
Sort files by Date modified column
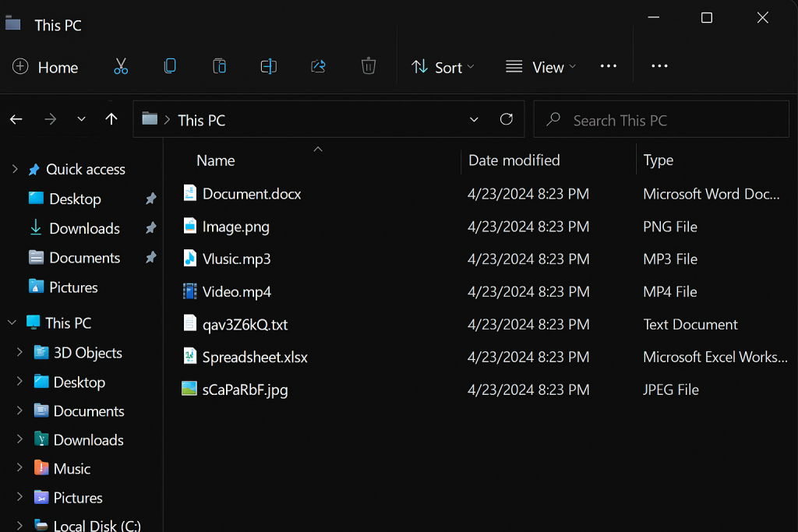pyautogui.click(x=514, y=160)
